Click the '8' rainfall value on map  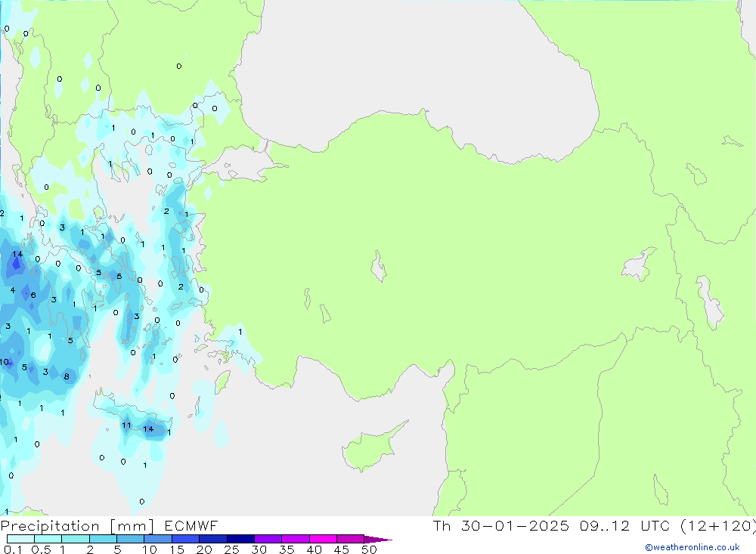(67, 376)
